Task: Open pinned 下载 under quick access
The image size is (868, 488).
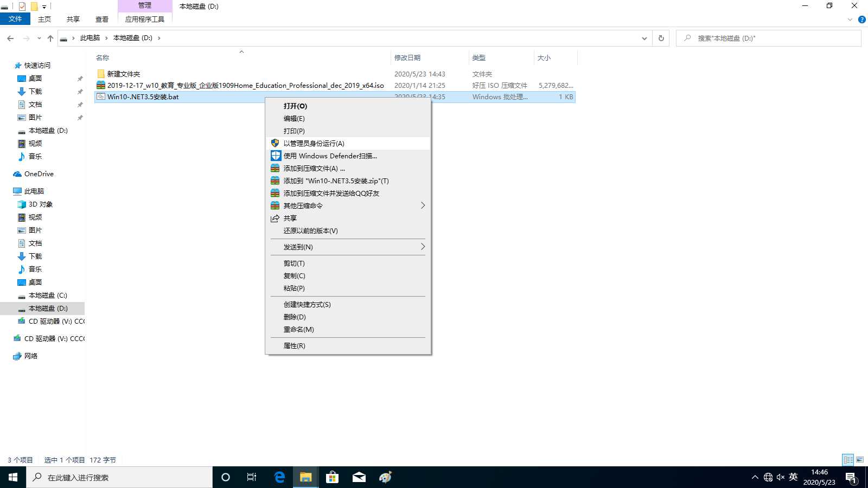Action: tap(35, 91)
